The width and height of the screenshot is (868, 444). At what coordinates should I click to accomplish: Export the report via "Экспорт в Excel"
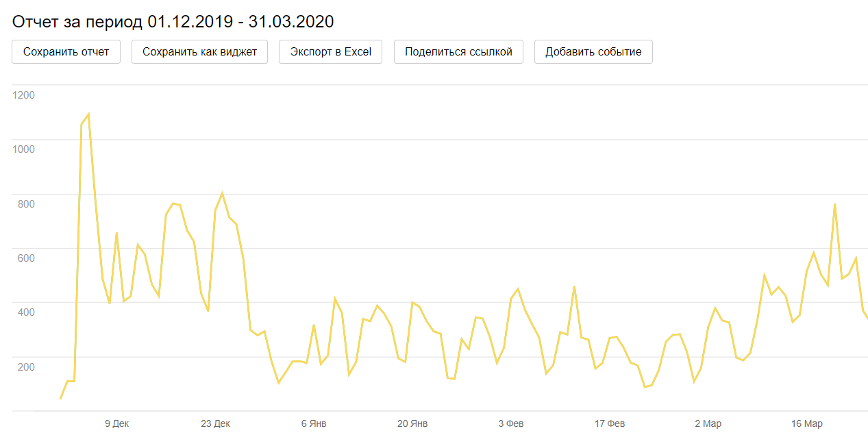pyautogui.click(x=330, y=52)
